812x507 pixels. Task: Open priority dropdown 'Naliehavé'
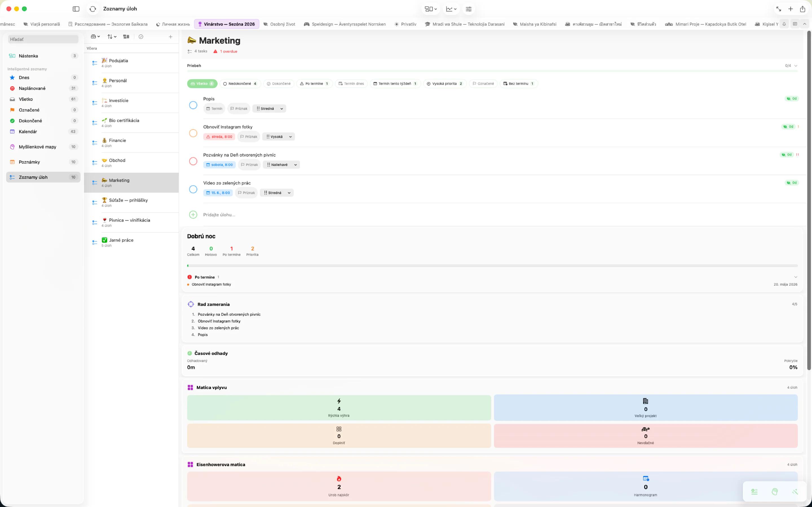pyautogui.click(x=281, y=165)
